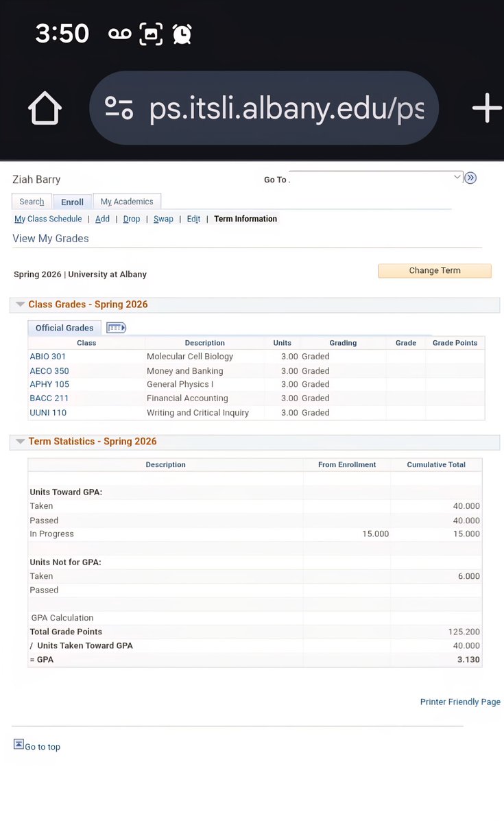Tap site settings icon in address bar
The image size is (504, 823).
click(119, 108)
